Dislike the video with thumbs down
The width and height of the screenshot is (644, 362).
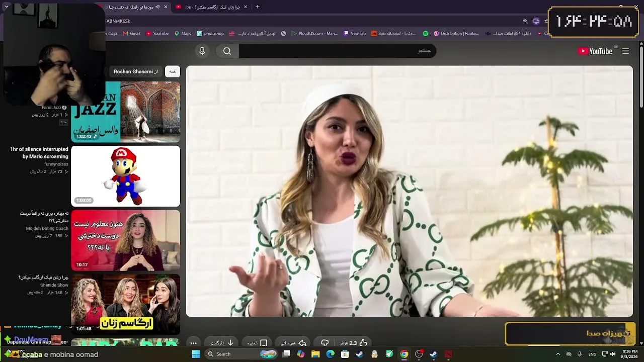(325, 343)
